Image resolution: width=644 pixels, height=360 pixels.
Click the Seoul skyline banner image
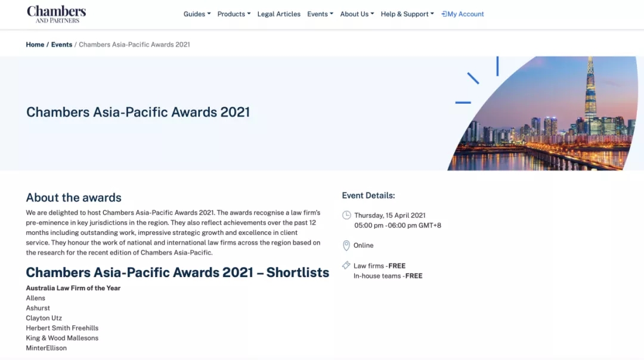(543, 113)
